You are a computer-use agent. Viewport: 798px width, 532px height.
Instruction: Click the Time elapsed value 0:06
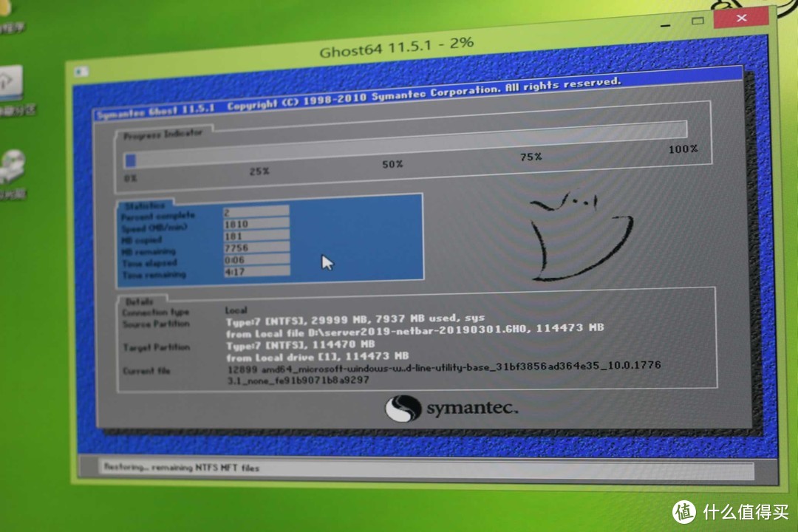(256, 259)
